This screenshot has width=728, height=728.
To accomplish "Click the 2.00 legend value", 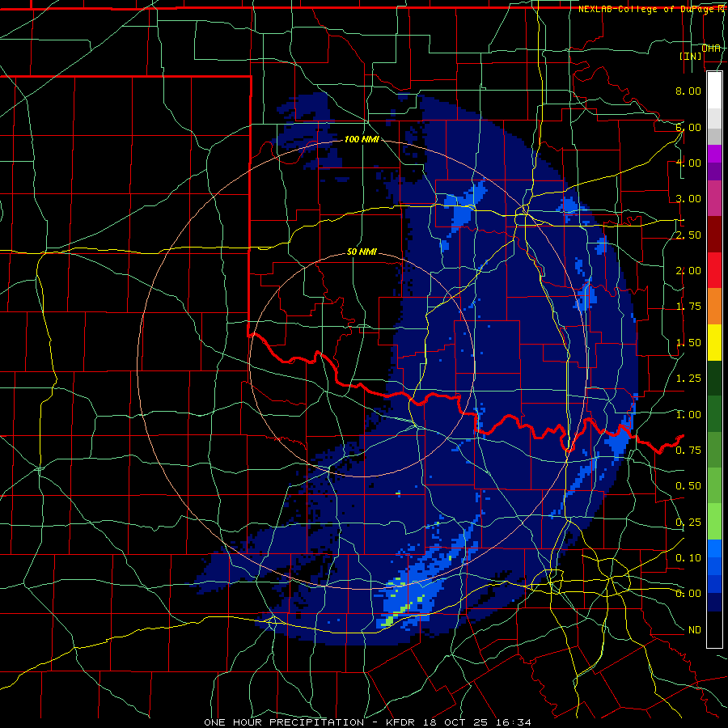I will 688,271.
